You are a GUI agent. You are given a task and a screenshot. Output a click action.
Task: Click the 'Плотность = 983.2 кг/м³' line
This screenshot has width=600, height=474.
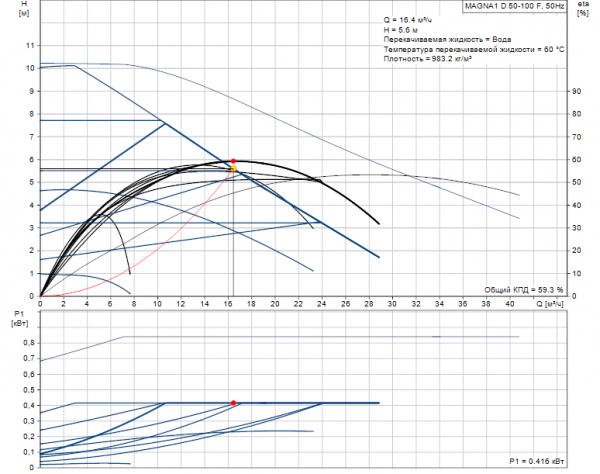pyautogui.click(x=427, y=59)
